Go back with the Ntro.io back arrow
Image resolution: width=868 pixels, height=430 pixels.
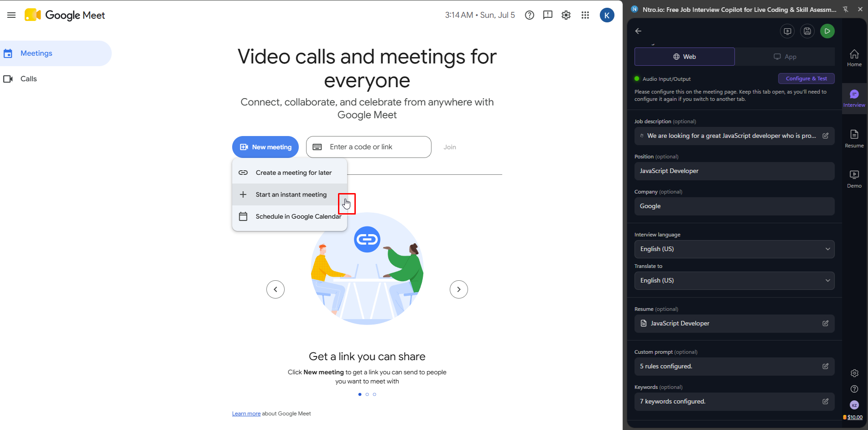tap(638, 31)
